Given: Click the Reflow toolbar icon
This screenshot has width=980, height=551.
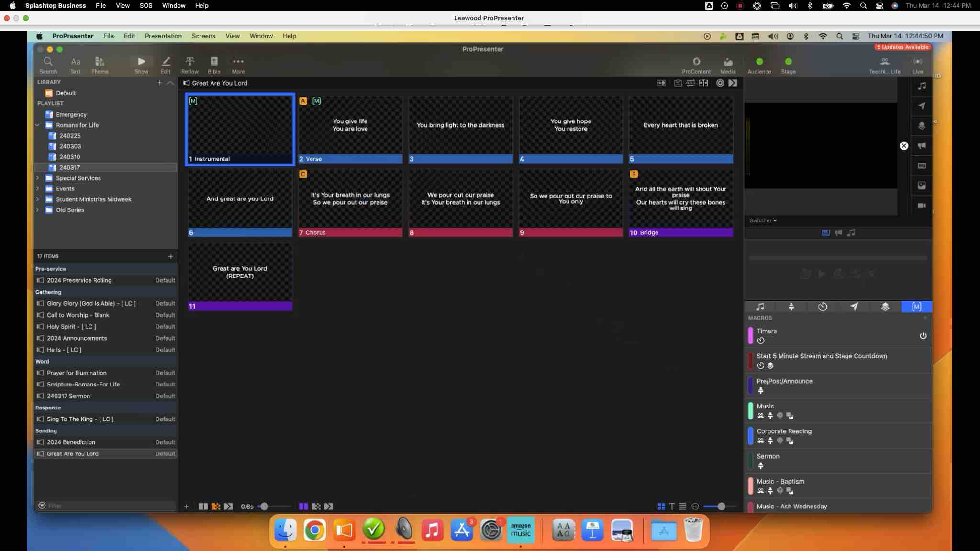Looking at the screenshot, I should coord(189,65).
